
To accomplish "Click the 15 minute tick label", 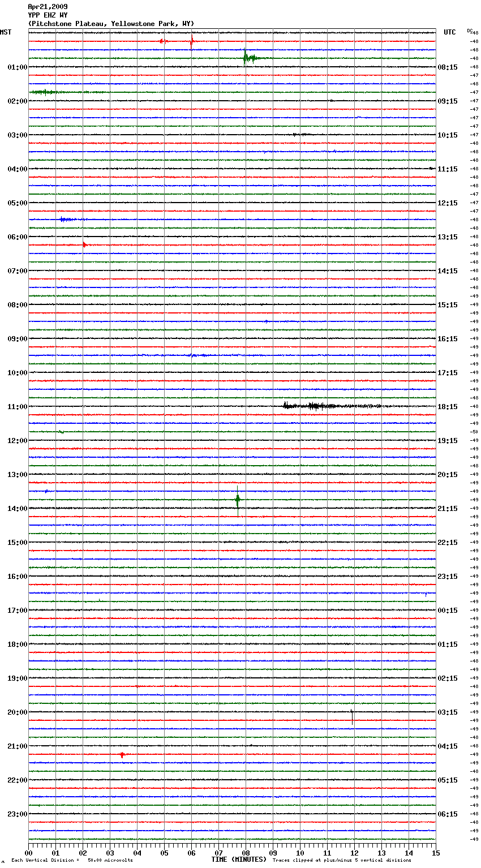I will coord(436,853).
